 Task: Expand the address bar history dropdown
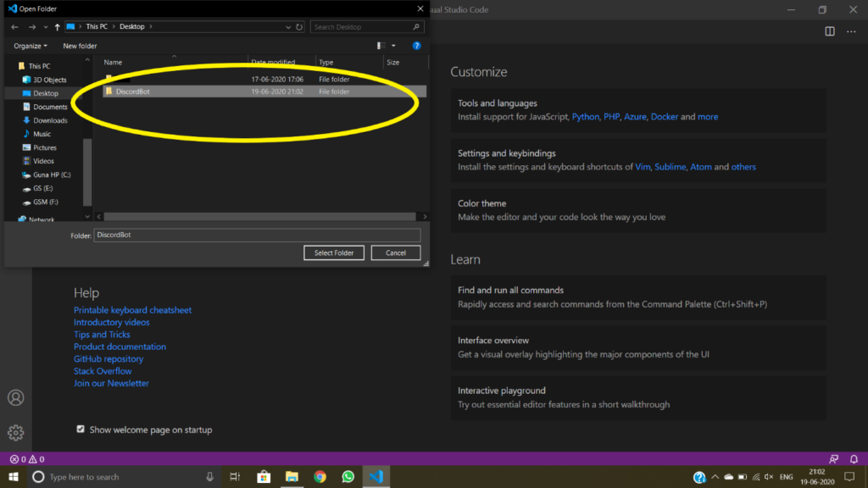(288, 26)
